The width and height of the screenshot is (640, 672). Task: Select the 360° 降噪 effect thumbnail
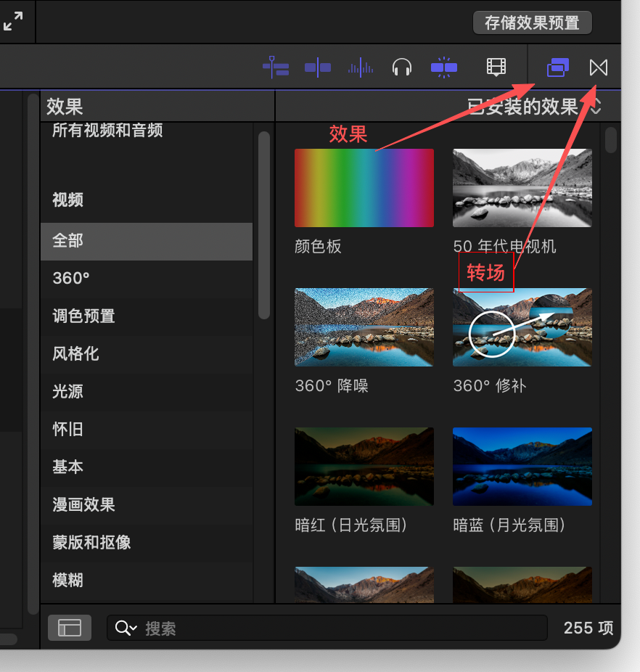[364, 327]
